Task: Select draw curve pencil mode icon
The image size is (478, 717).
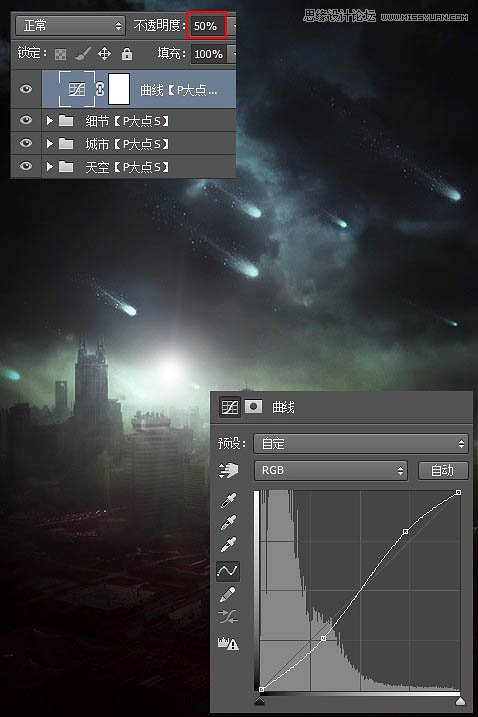Action: [x=227, y=594]
